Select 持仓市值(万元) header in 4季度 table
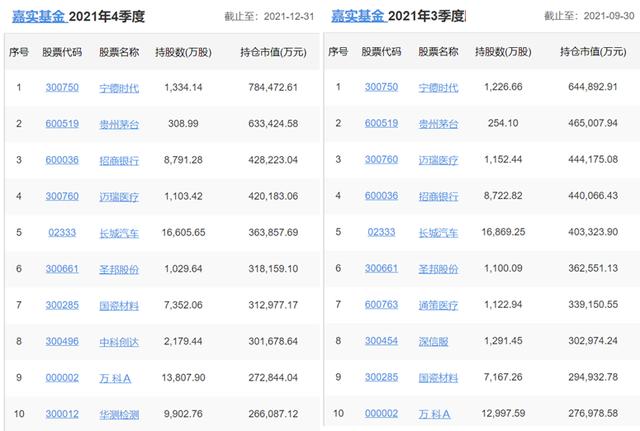 (273, 52)
